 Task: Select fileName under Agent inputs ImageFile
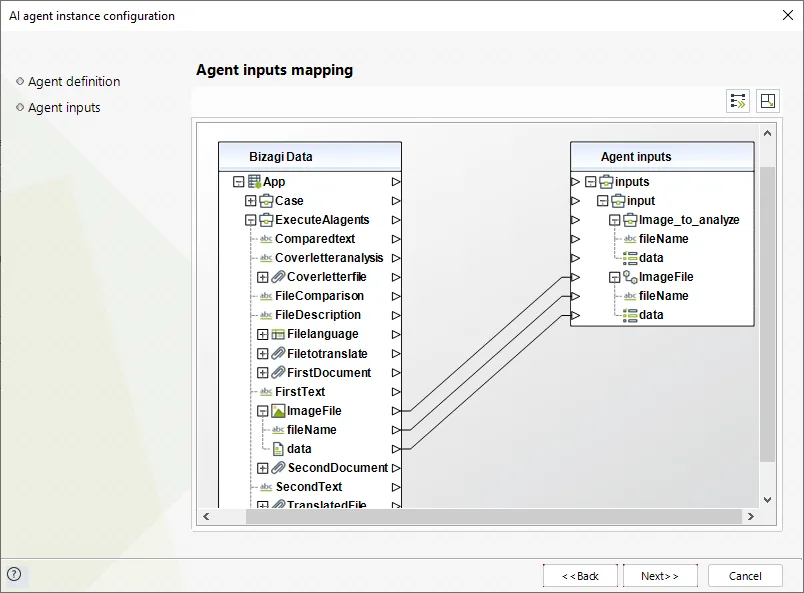pyautogui.click(x=664, y=296)
